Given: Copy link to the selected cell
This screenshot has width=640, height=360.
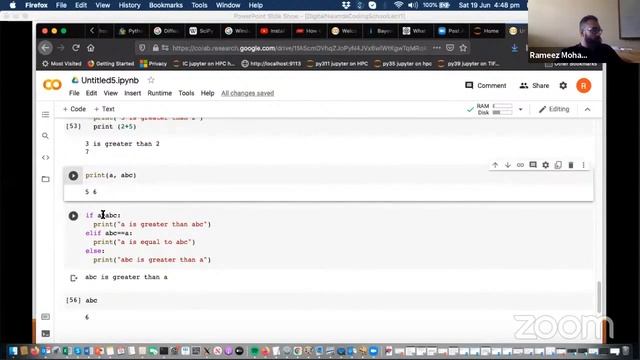Looking at the screenshot, I should 520,165.
